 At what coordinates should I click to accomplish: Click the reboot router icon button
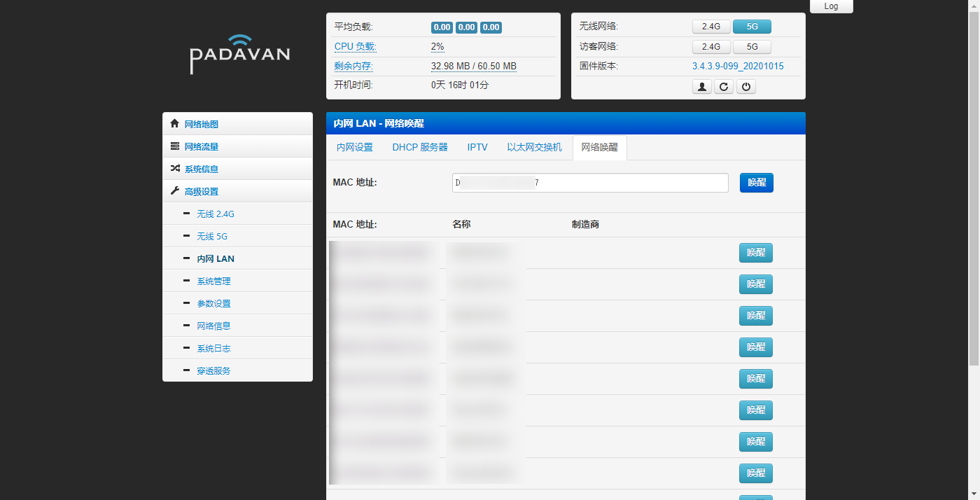click(x=724, y=87)
